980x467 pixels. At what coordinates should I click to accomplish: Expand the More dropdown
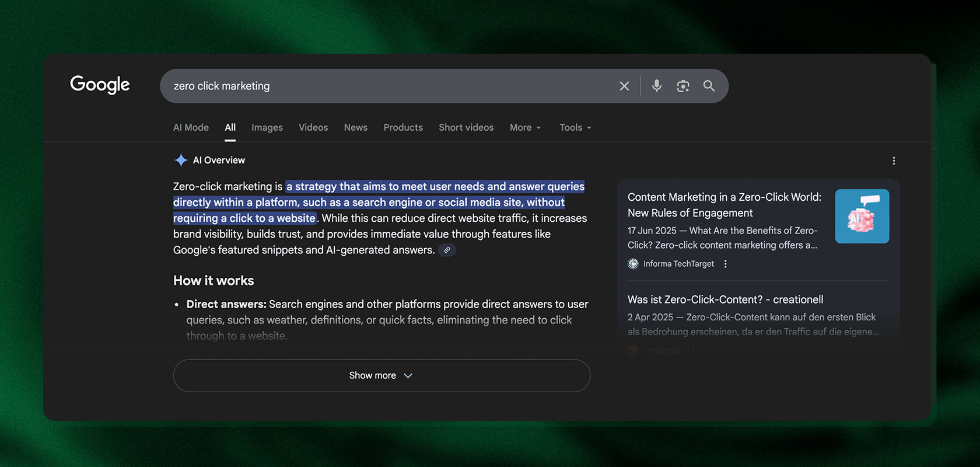(525, 127)
